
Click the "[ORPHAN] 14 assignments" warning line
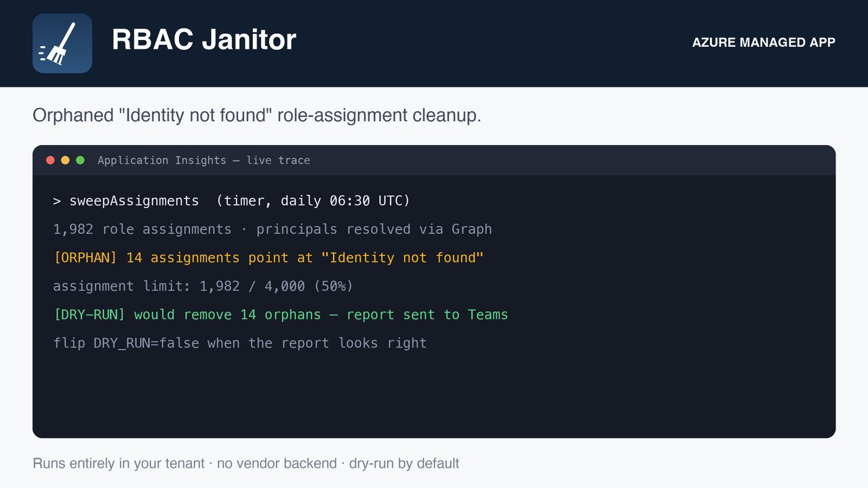coord(269,258)
